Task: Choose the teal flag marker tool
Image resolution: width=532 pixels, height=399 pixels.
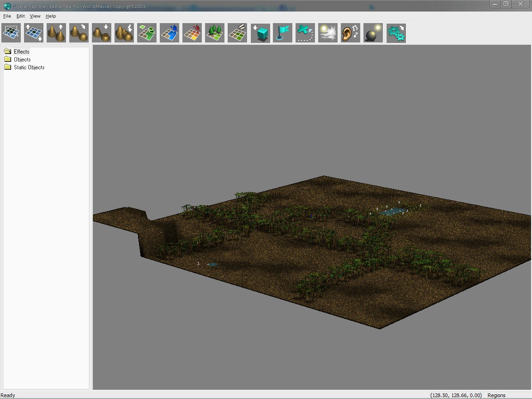Action: pos(283,33)
